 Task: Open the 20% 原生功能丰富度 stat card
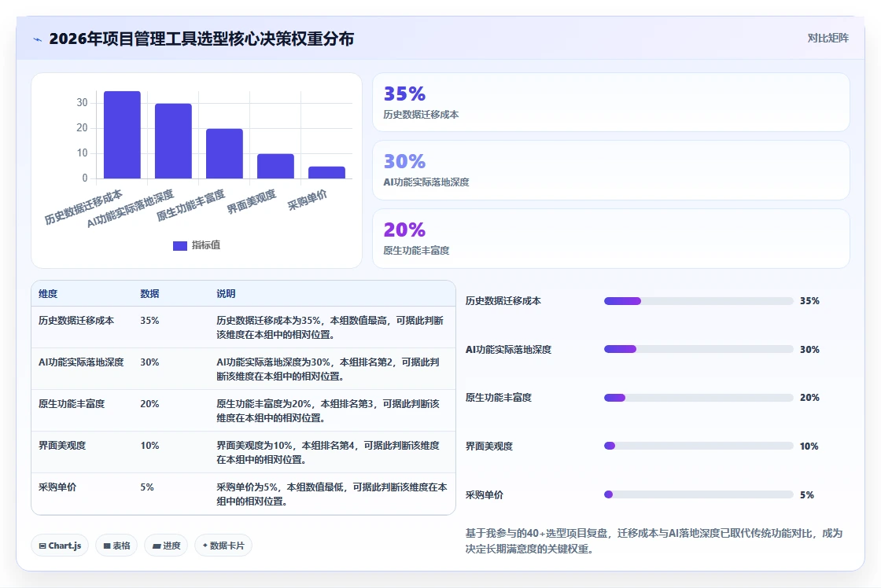[x=610, y=239]
